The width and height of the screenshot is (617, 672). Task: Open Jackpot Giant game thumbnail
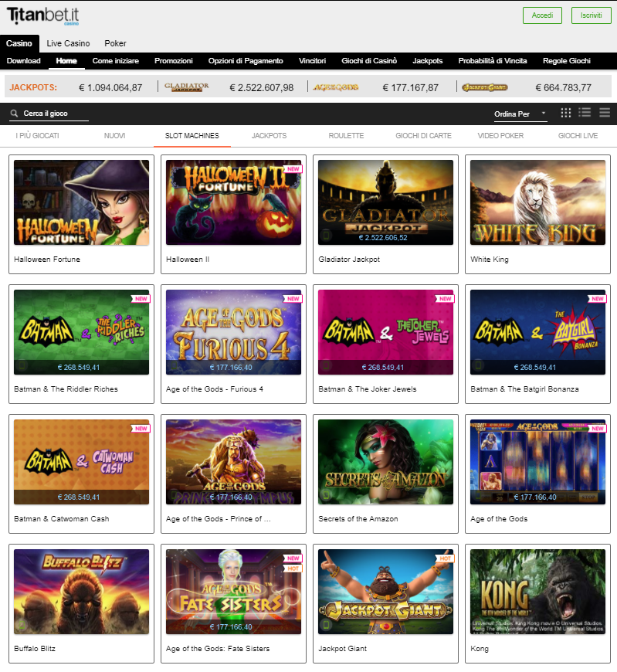[x=385, y=592]
